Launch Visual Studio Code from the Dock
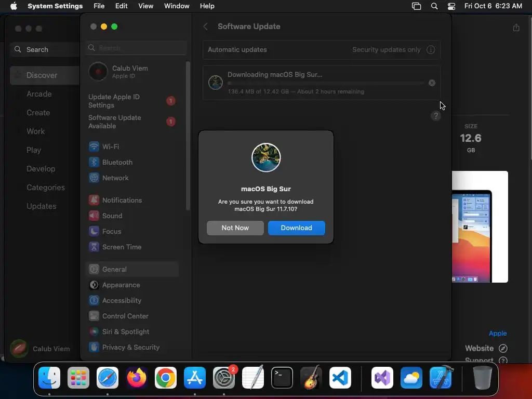The height and width of the screenshot is (399, 532). click(x=340, y=378)
